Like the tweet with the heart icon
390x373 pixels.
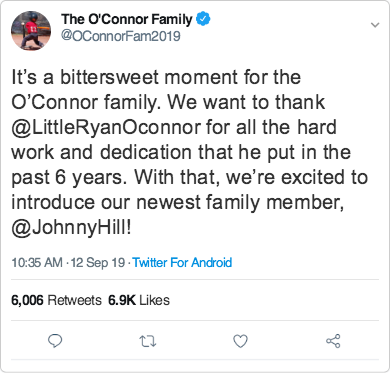pos(240,341)
